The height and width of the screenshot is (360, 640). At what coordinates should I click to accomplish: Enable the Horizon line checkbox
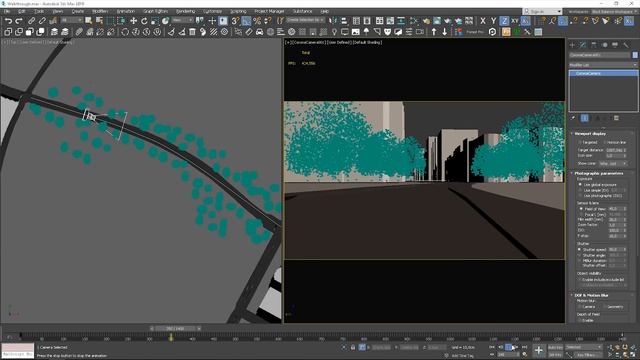pyautogui.click(x=604, y=142)
